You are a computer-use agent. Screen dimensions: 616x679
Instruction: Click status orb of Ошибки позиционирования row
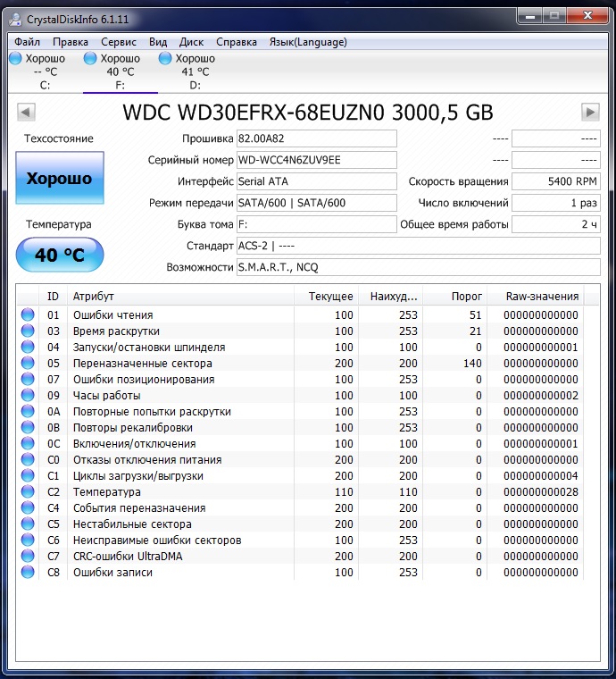point(28,379)
